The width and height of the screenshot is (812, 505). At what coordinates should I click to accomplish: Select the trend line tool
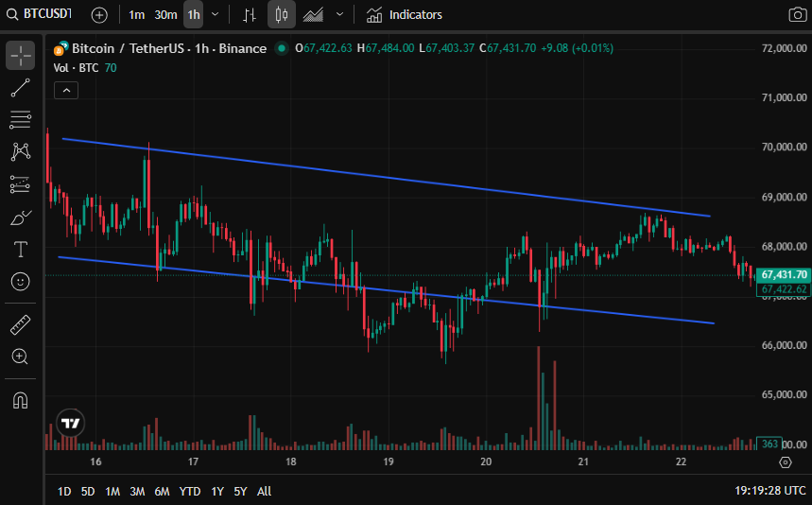pos(20,88)
